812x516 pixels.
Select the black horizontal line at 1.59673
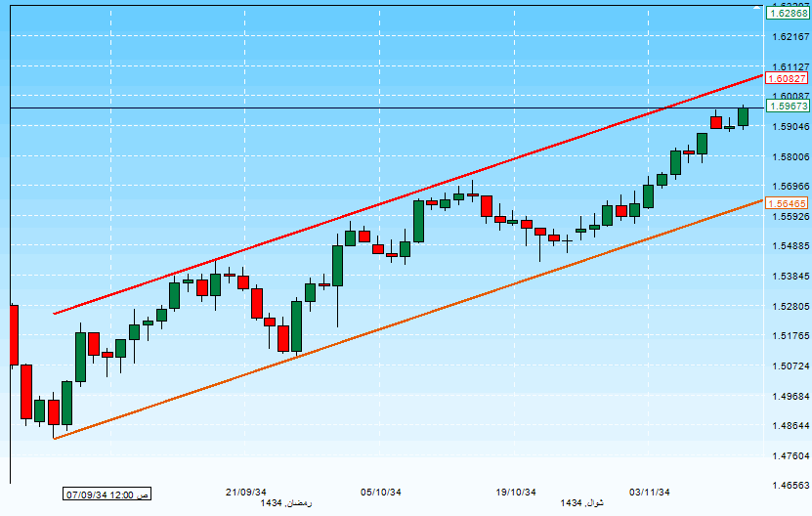coord(387,107)
